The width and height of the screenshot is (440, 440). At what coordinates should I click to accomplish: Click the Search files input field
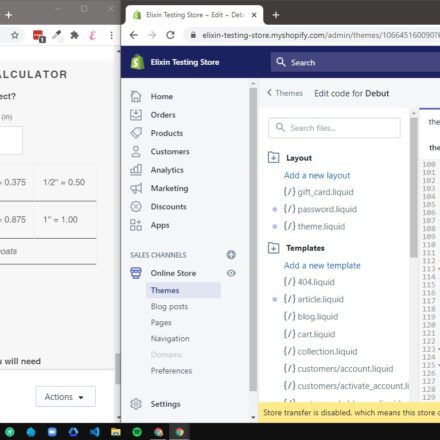(334, 128)
